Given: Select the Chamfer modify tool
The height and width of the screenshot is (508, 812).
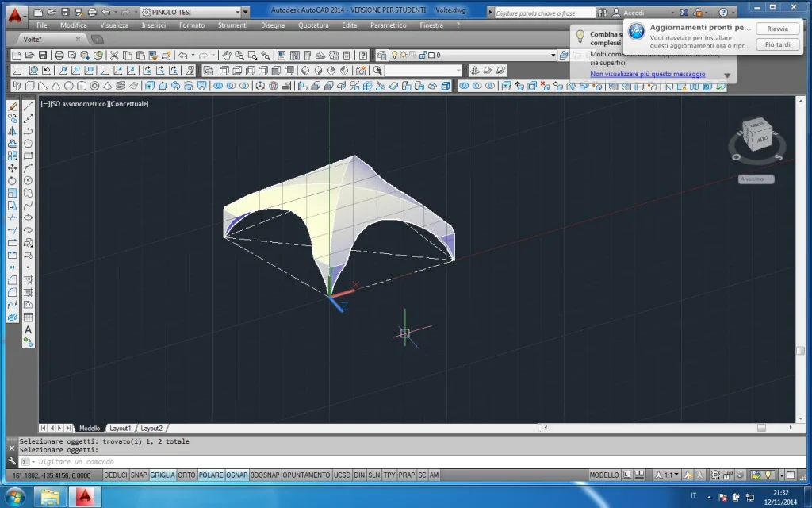Looking at the screenshot, I should 13,280.
